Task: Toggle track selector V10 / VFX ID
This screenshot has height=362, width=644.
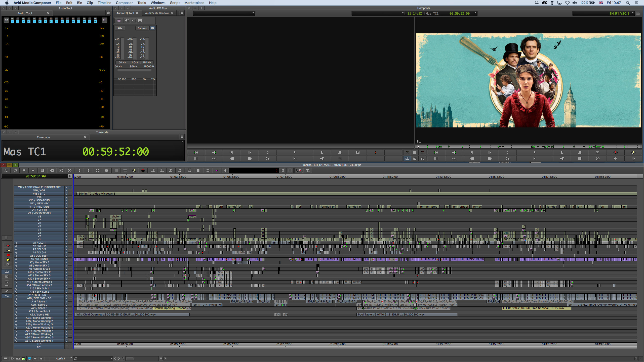Action: point(39,210)
